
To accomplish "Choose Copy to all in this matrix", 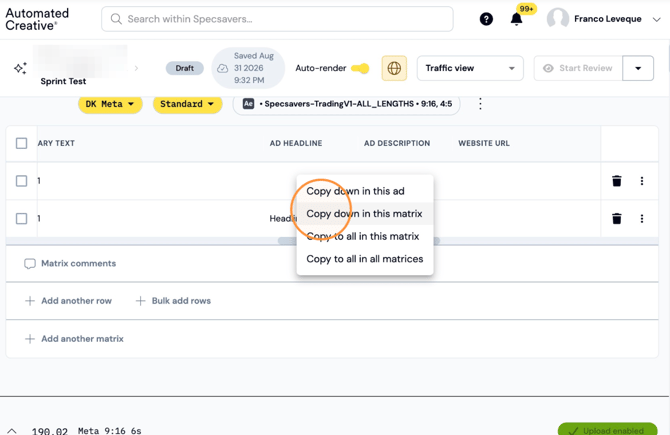I will tap(365, 236).
